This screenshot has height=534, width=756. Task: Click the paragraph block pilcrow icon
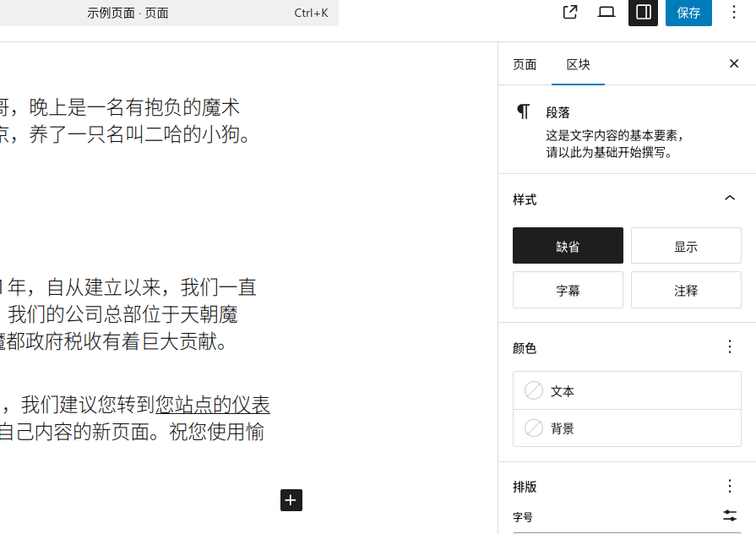[x=524, y=112]
